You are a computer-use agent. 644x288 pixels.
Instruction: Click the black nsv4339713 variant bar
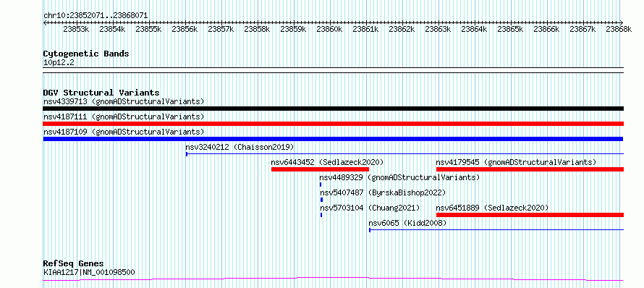(x=333, y=109)
